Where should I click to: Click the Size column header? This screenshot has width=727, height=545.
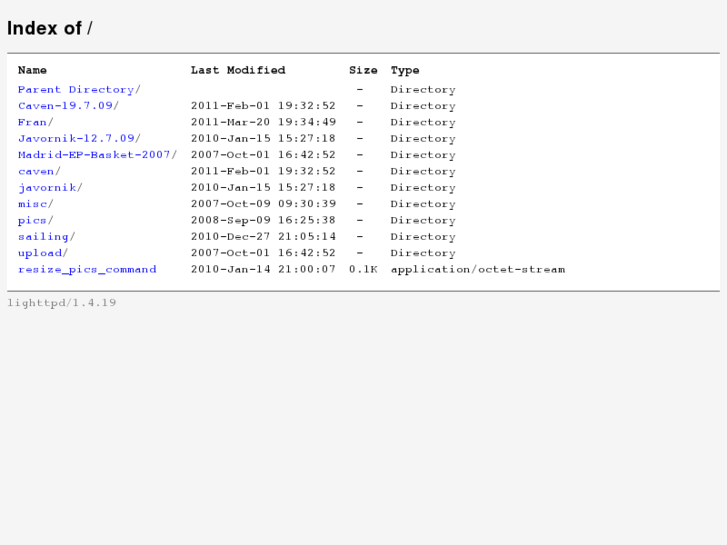(363, 70)
